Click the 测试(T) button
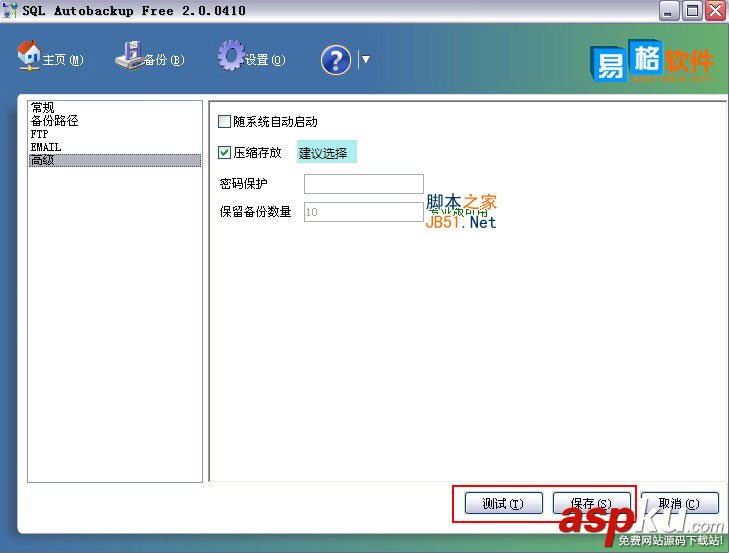Screen dimensions: 729x553 [504, 503]
